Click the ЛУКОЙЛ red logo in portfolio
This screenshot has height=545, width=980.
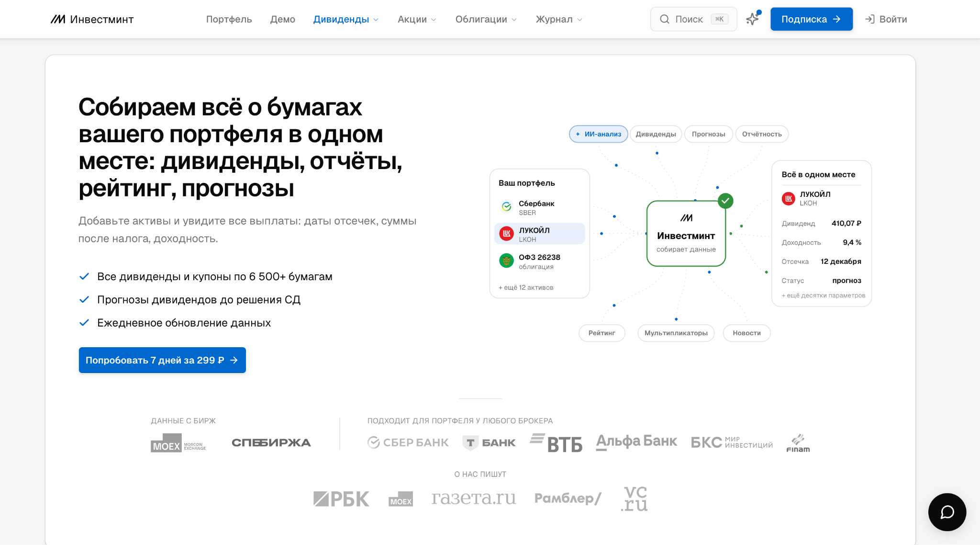(x=506, y=234)
